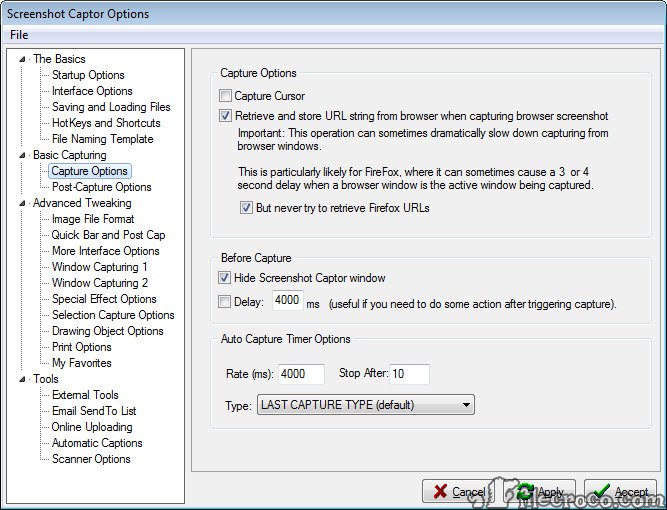The image size is (667, 510).
Task: Go to Online Uploading options
Action: [93, 427]
